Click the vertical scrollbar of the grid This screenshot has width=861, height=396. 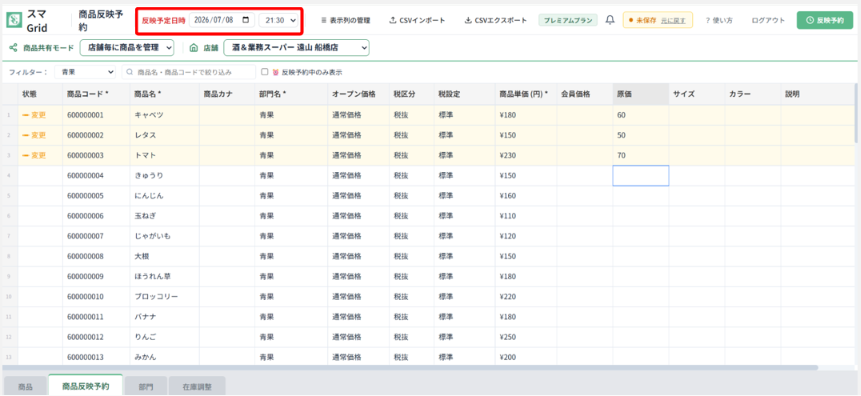pyautogui.click(x=856, y=113)
